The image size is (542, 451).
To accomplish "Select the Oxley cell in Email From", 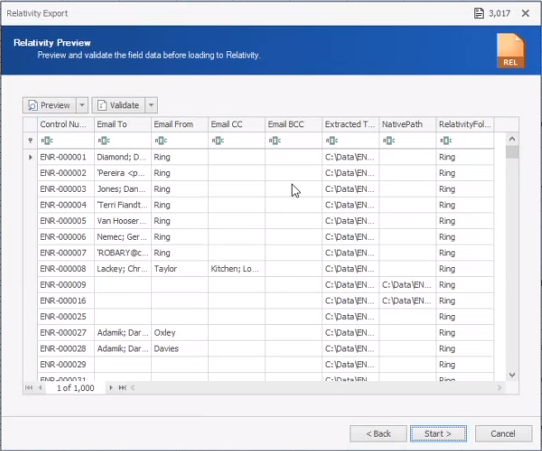I will click(180, 332).
